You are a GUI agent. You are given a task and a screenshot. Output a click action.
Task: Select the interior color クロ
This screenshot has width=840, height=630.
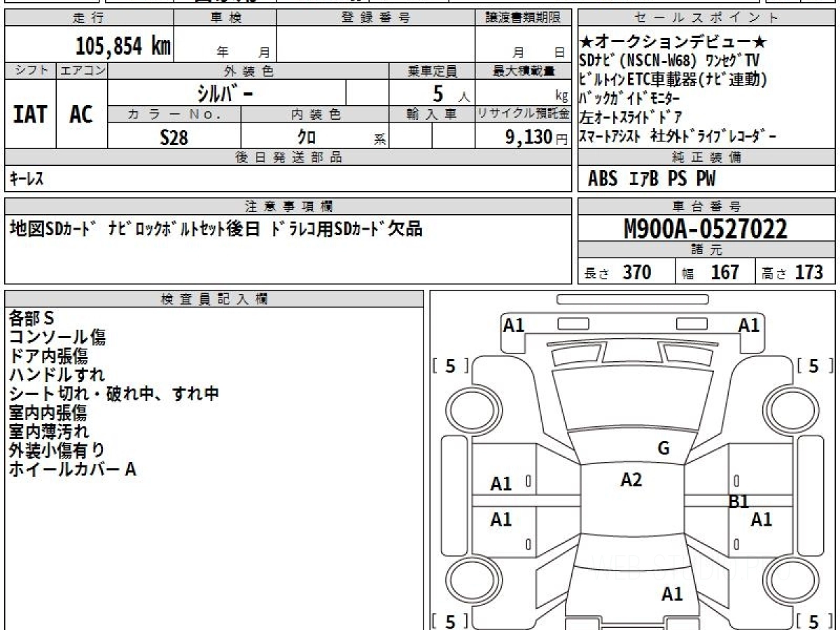pos(307,137)
